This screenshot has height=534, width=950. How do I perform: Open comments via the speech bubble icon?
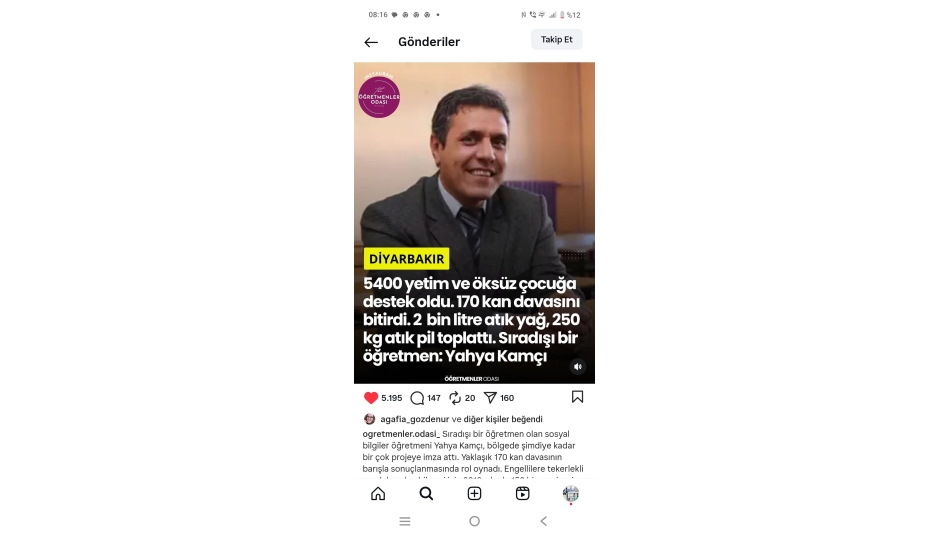point(417,398)
